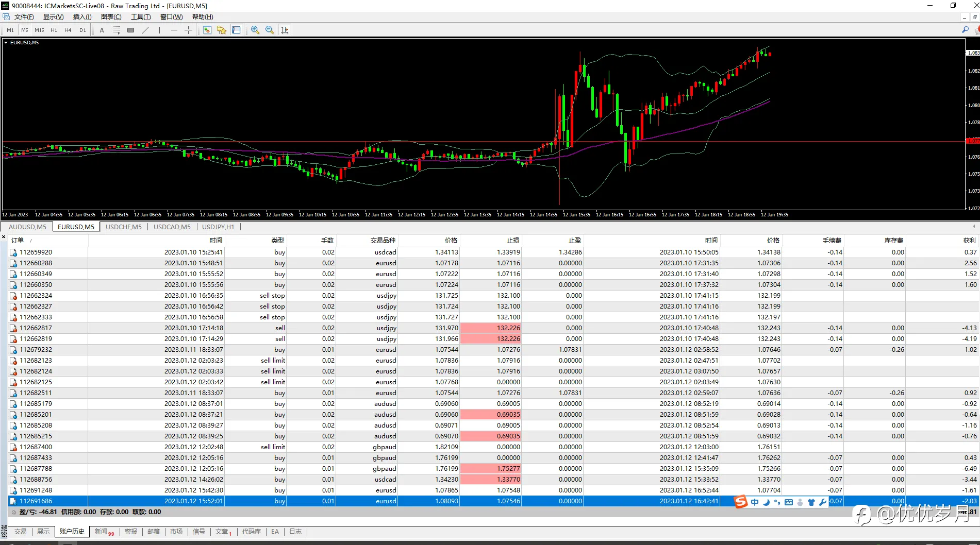This screenshot has width=980, height=545.
Task: Select the rectangle drawing tool
Action: tap(131, 30)
